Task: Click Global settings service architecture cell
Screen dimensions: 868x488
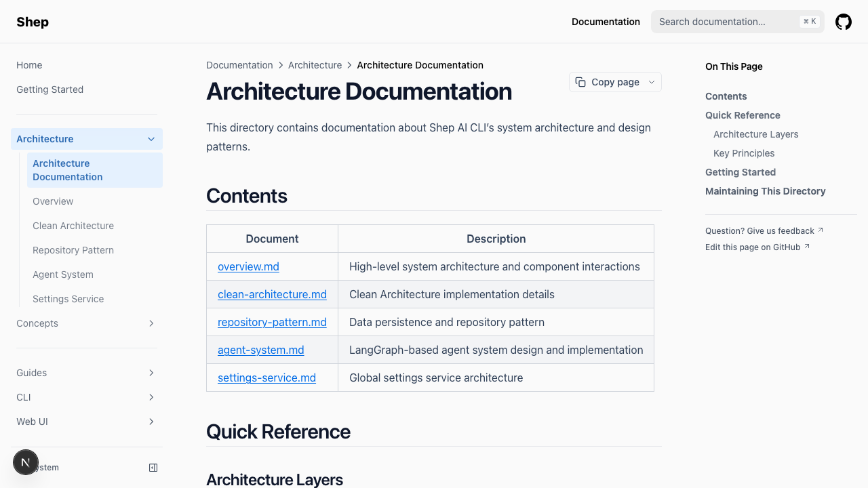Action: pos(496,378)
